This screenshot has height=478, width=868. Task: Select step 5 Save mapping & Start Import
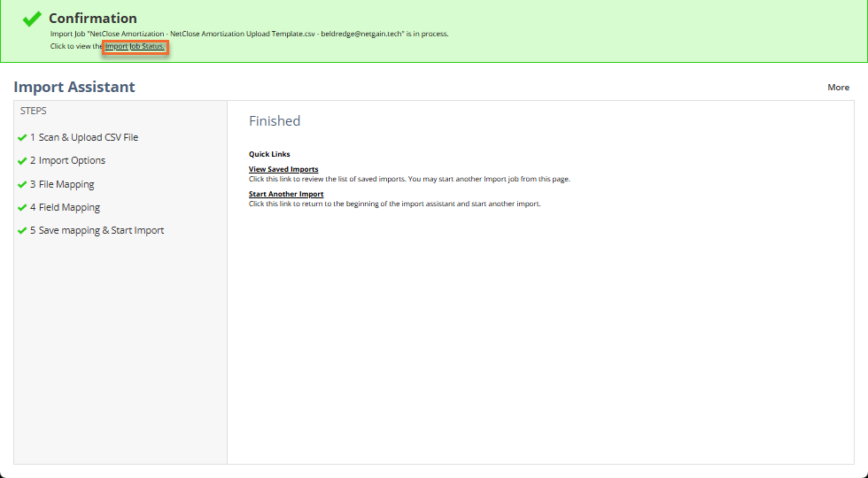(x=97, y=231)
